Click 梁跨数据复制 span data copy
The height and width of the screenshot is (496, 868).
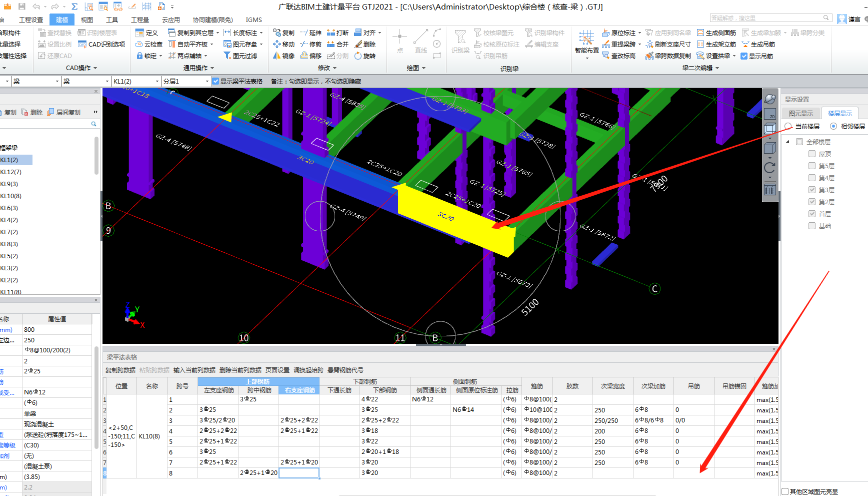[668, 56]
